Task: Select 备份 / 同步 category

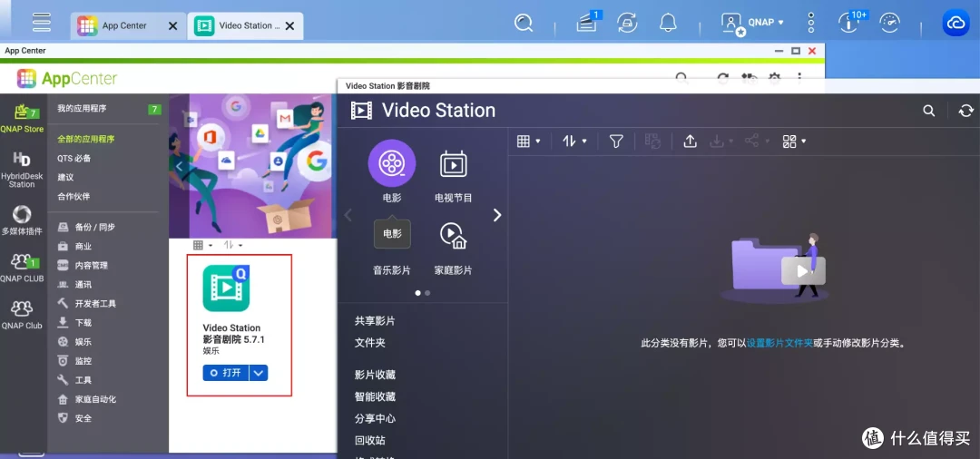Action: pos(94,228)
